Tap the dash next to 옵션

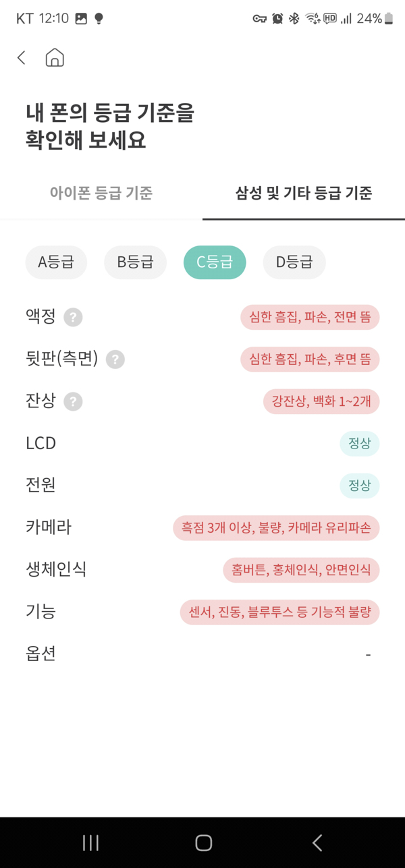pos(367,654)
